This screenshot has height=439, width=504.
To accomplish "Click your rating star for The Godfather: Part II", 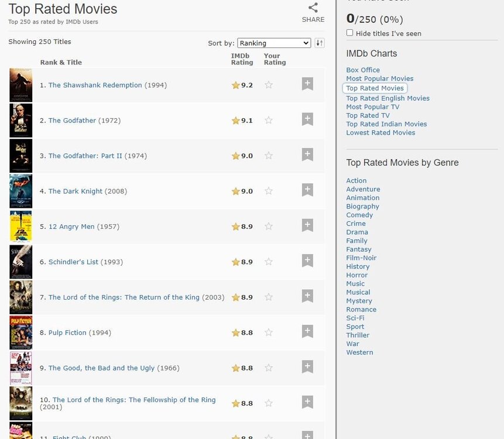I will pos(269,156).
